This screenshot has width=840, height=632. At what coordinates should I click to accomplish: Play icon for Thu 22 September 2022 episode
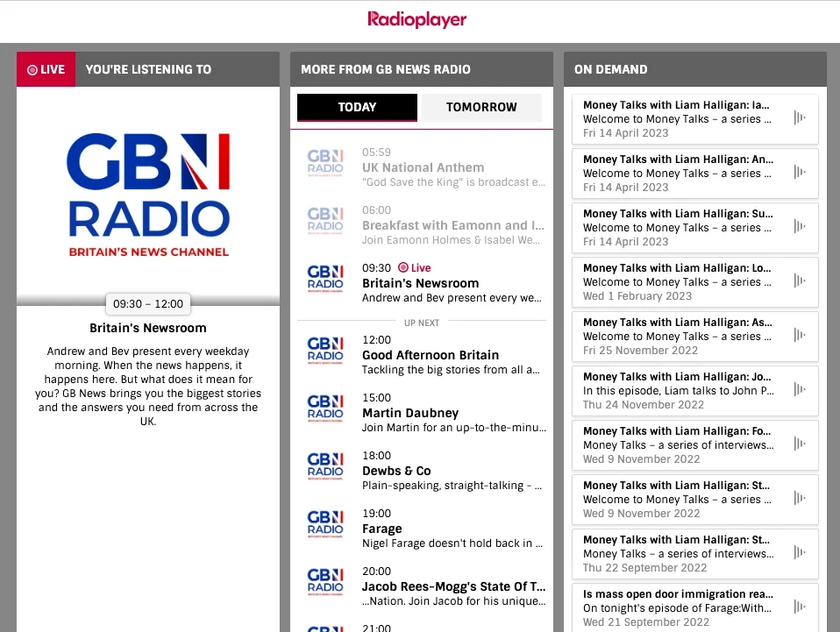tap(800, 552)
